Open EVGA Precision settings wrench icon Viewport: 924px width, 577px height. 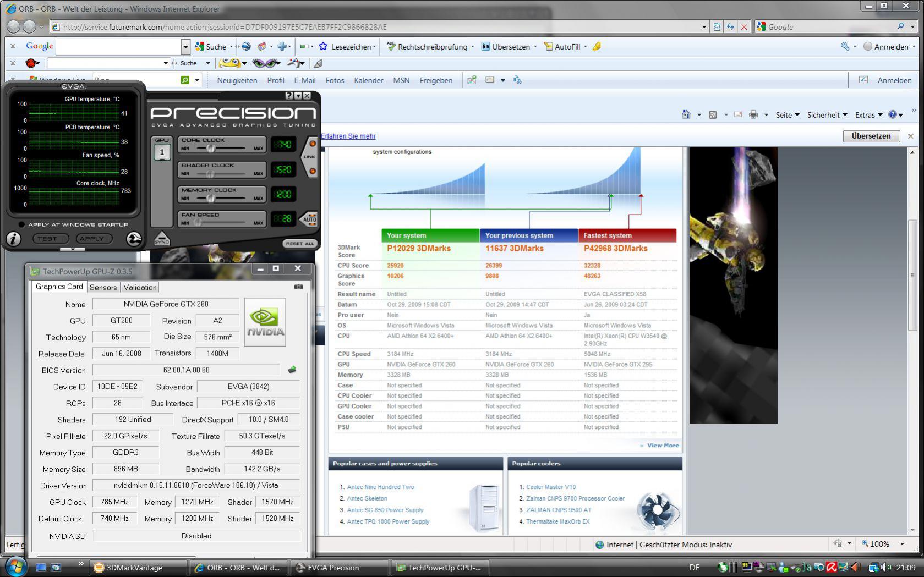click(134, 239)
